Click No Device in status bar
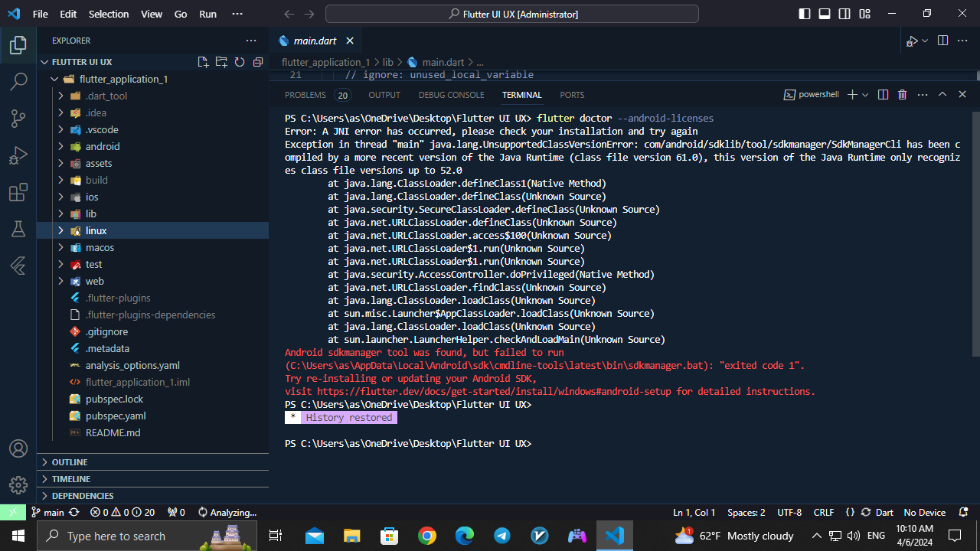Screen dimensions: 980x551 (x=924, y=513)
